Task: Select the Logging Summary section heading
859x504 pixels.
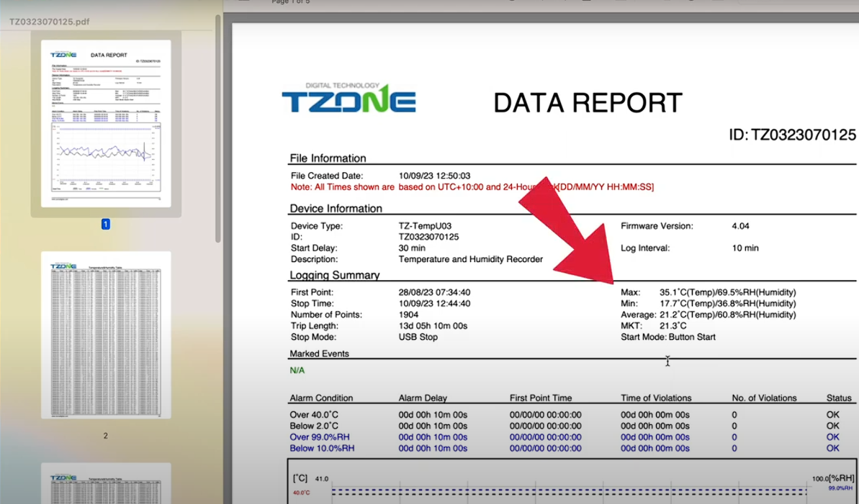Action: tap(334, 275)
